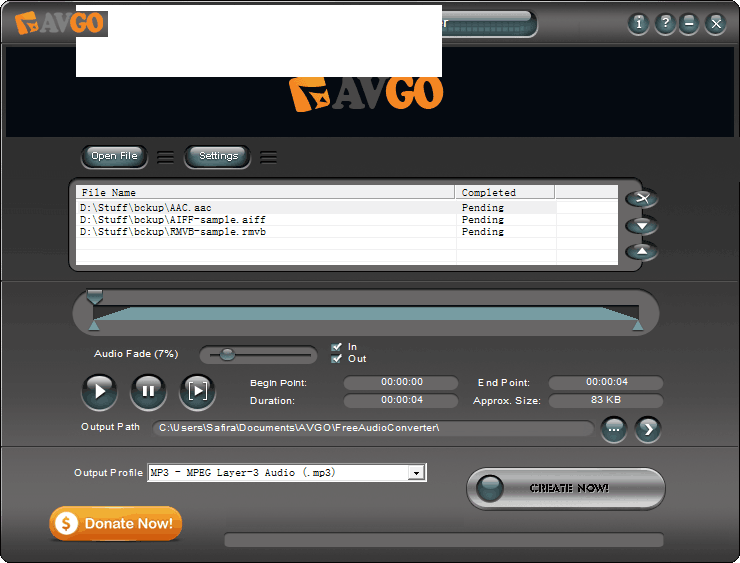Play the selected range with bracket play icon
740x563 pixels.
pyautogui.click(x=197, y=391)
